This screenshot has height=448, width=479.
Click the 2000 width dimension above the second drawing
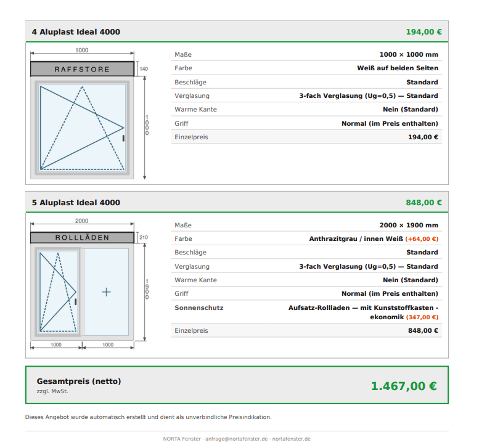pos(81,221)
